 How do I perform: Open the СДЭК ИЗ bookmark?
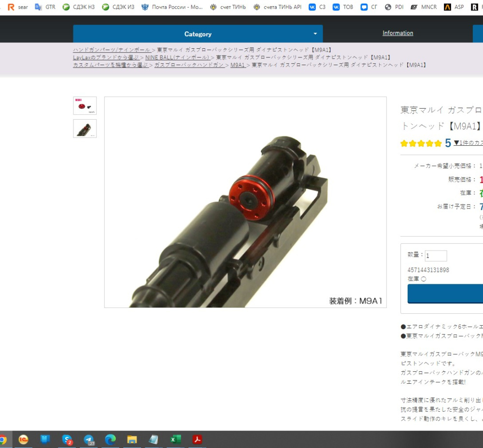tap(118, 7)
